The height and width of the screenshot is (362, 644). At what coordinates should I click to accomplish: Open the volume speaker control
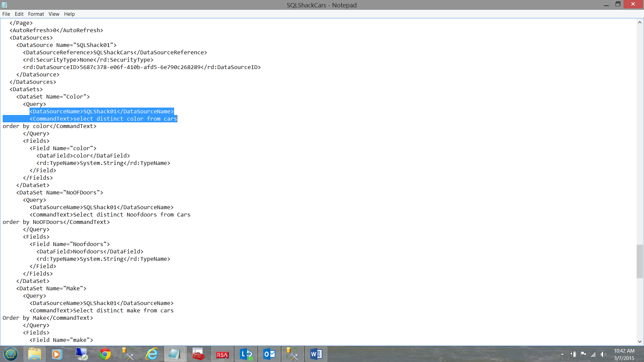coord(603,354)
